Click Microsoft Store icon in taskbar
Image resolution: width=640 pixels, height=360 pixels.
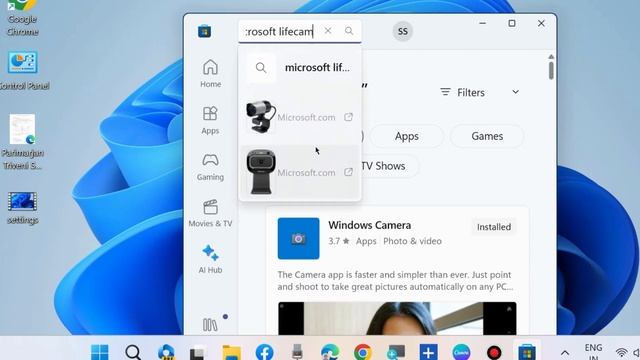pyautogui.click(x=527, y=352)
